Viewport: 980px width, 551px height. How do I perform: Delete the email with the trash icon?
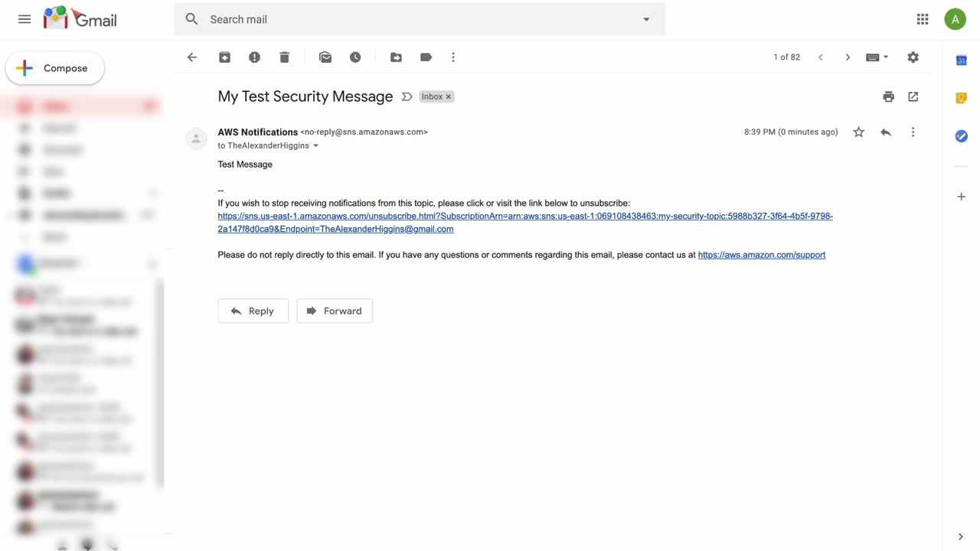pyautogui.click(x=284, y=57)
